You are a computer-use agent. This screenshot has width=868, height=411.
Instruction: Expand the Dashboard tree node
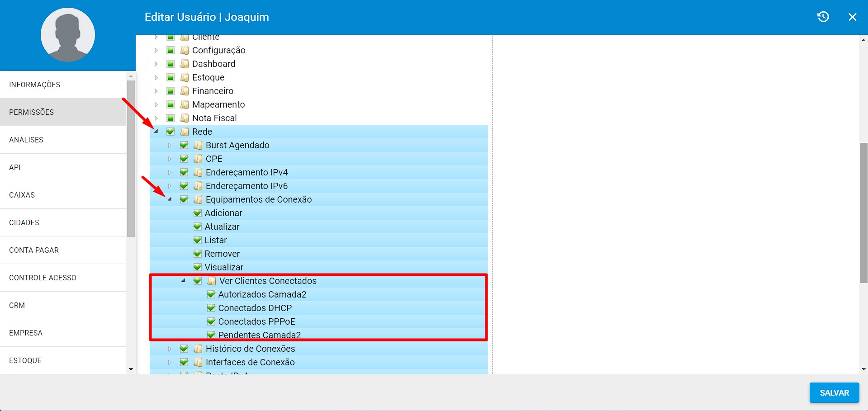coord(156,64)
